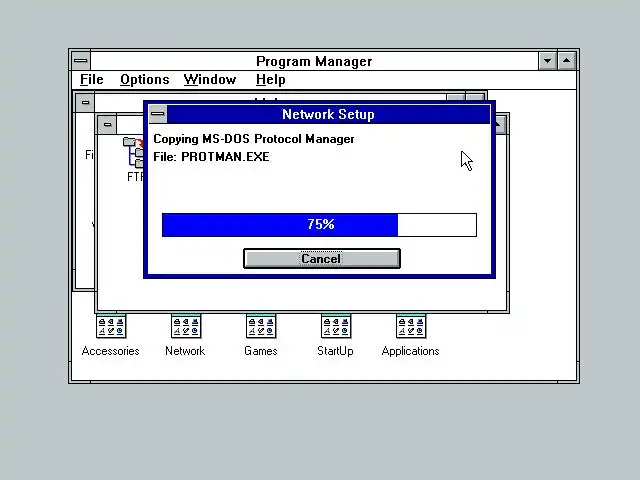
Task: Click the 75% progress bar
Action: pos(319,224)
